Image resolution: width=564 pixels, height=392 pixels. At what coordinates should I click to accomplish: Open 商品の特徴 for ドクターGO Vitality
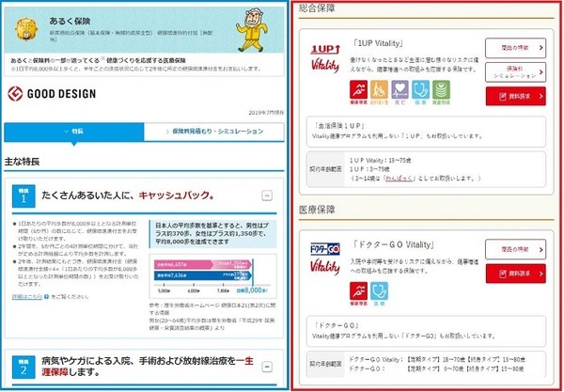point(515,249)
